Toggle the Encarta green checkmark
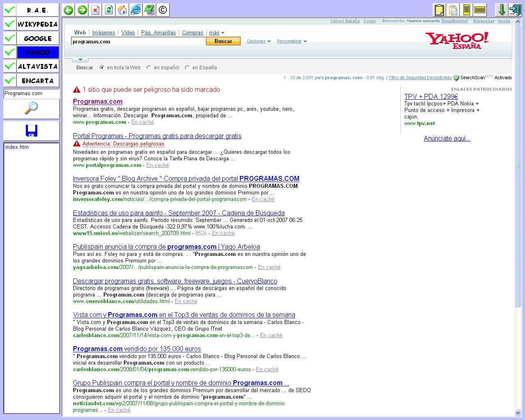This screenshot has height=420, width=525. tap(10, 80)
